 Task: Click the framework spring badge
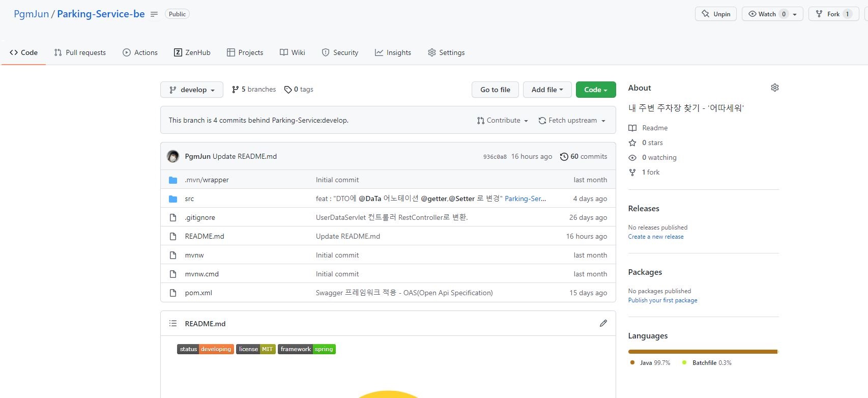[x=307, y=349]
